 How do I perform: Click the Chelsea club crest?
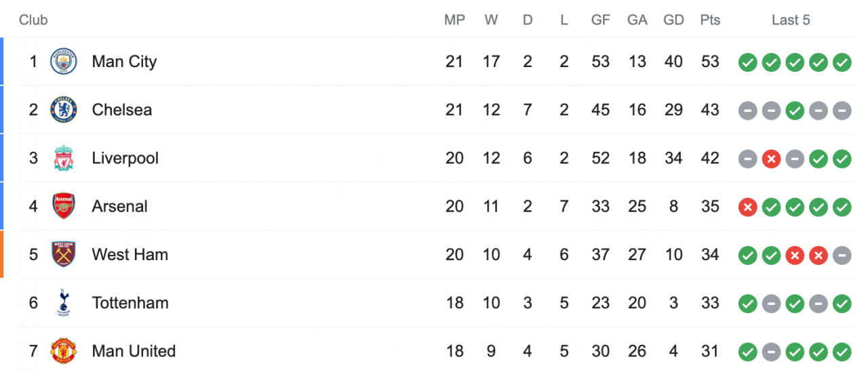(x=64, y=110)
